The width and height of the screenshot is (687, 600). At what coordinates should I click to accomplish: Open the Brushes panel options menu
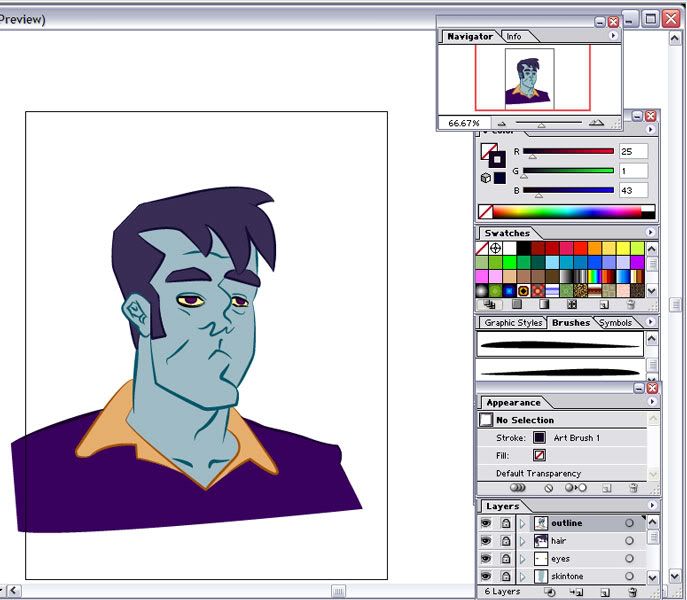(x=650, y=322)
